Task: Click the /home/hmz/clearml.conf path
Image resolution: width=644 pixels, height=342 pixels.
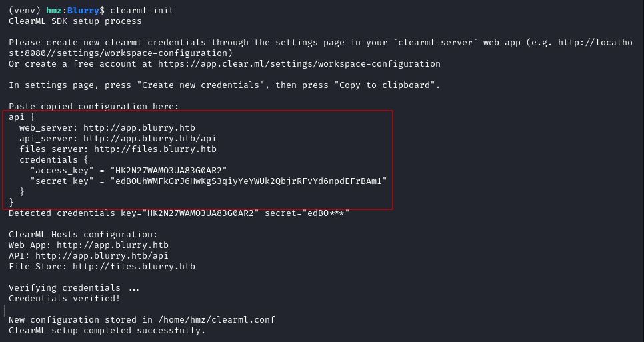Action: (x=217, y=320)
